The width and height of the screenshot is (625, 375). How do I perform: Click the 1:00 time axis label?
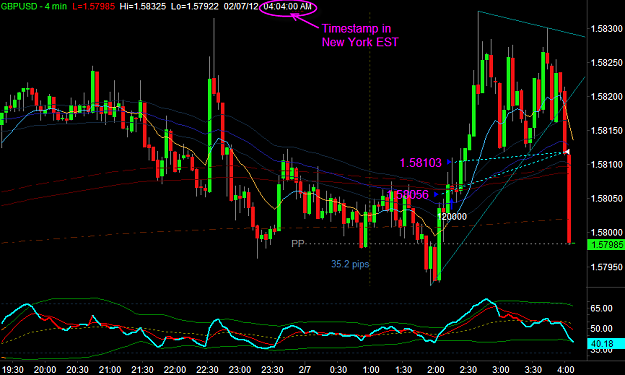point(371,369)
